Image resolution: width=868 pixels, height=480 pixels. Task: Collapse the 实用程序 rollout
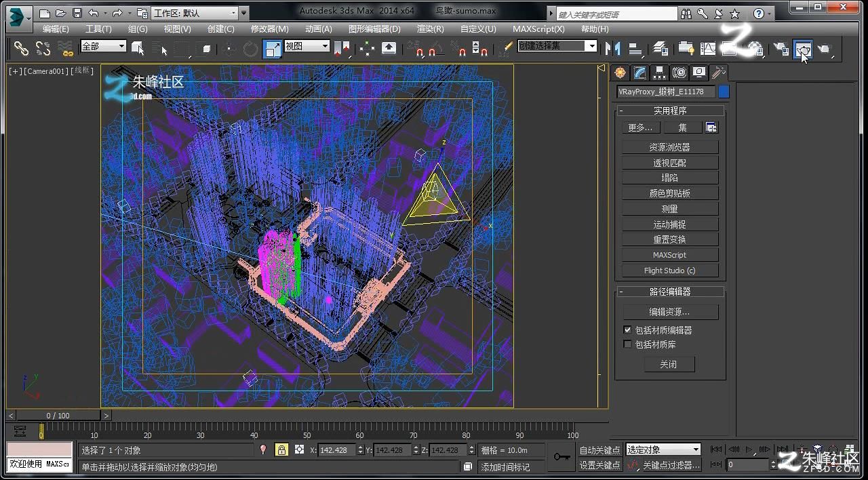pos(670,111)
